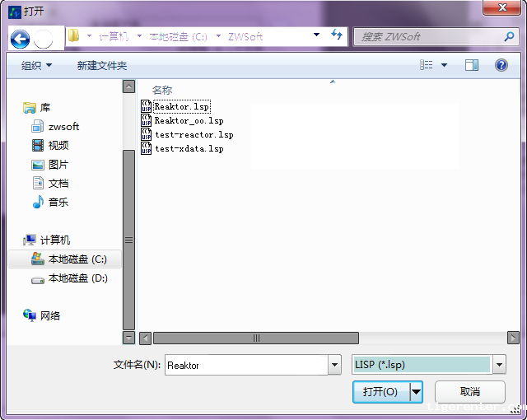
Task: Expand the file type LISP (*.lsp) dropdown
Action: click(x=499, y=365)
